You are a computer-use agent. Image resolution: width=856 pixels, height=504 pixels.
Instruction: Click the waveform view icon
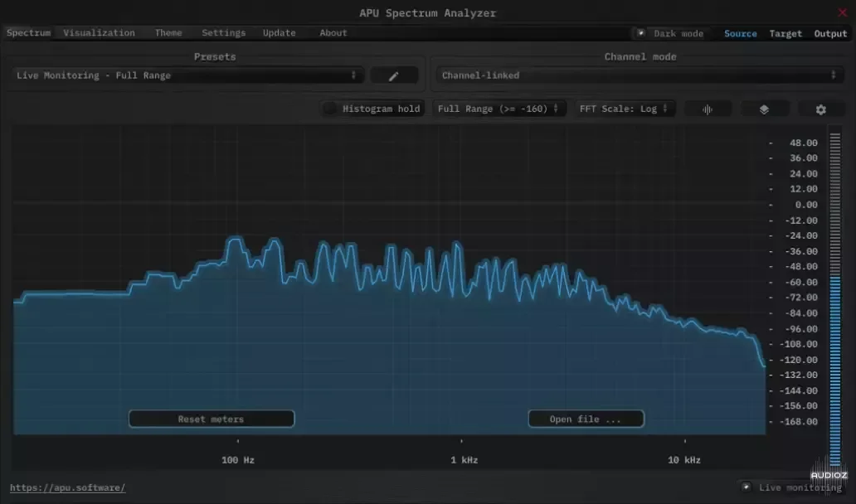click(708, 109)
